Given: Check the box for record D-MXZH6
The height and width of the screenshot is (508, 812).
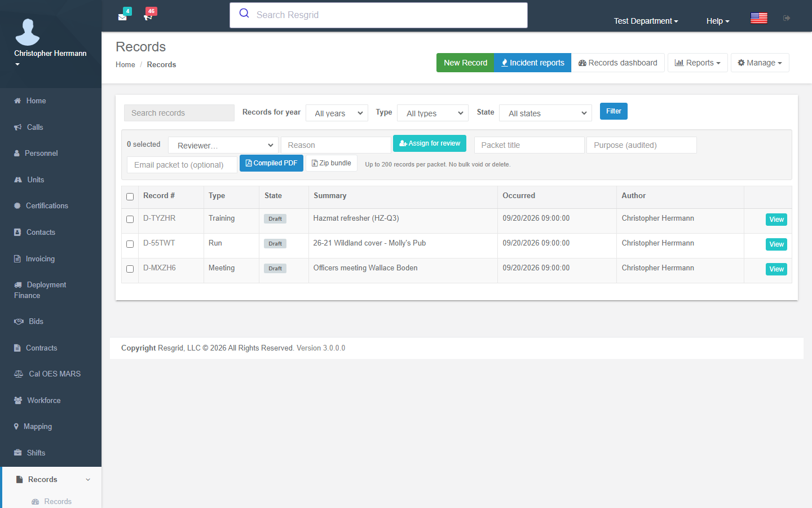Looking at the screenshot, I should [x=130, y=269].
